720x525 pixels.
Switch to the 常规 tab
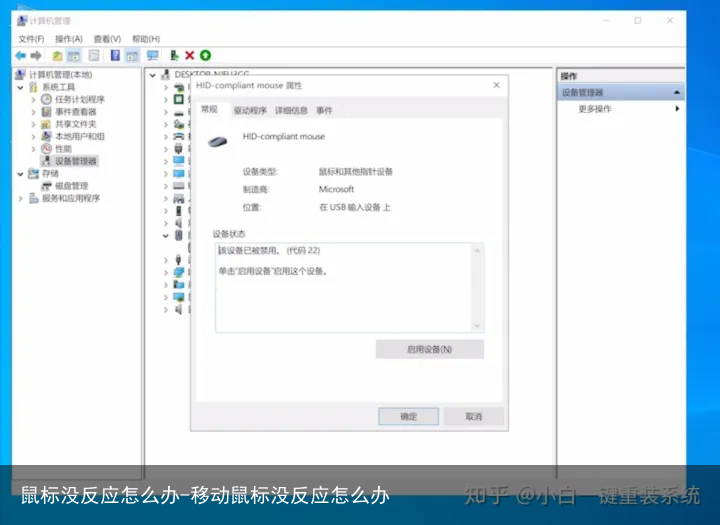point(209,109)
